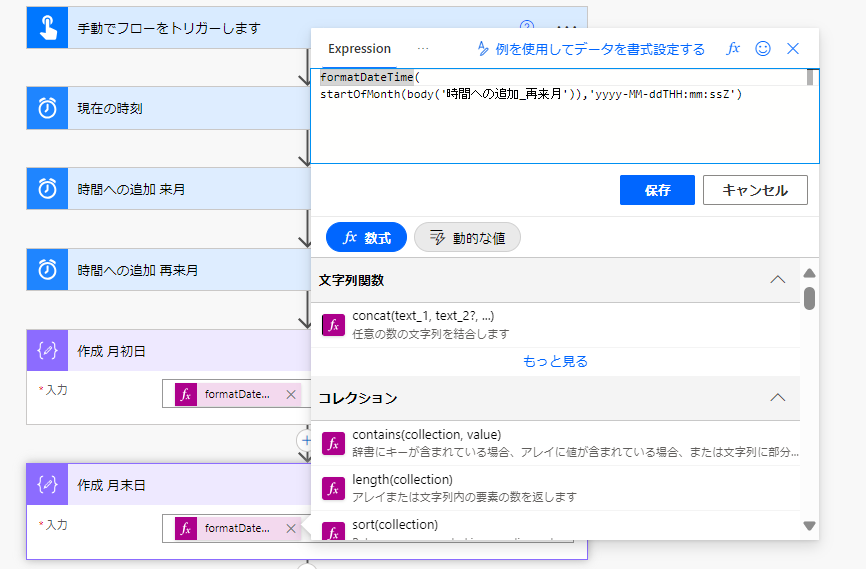
Task: Click the 文字列関数 section header
Action: tap(556, 280)
